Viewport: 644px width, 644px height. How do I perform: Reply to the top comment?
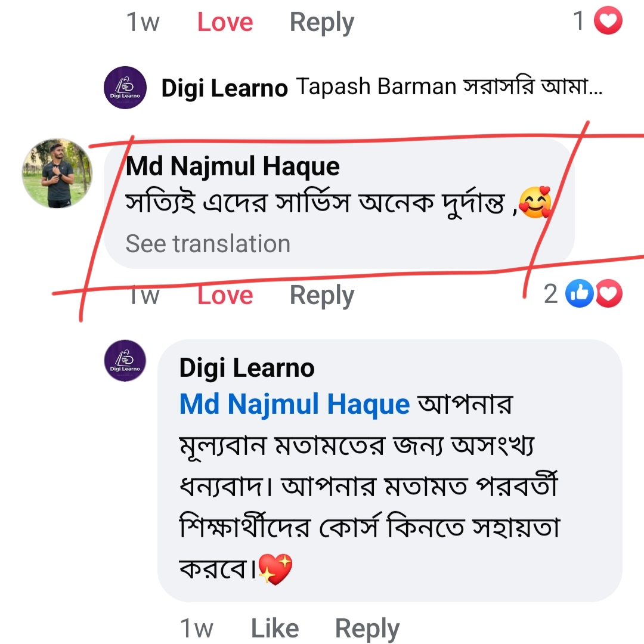click(322, 23)
